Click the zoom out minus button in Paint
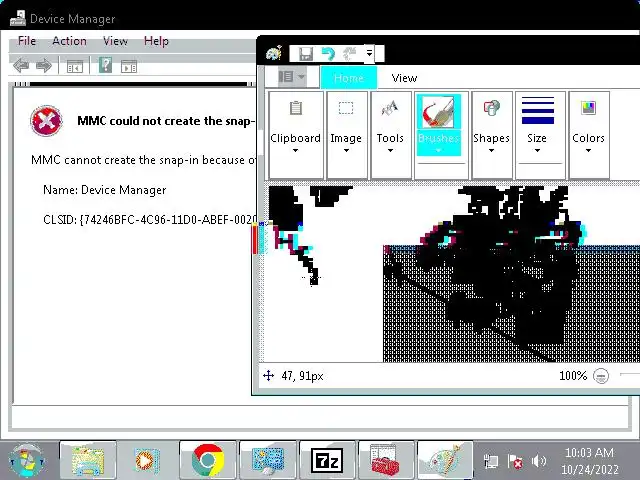 click(601, 376)
